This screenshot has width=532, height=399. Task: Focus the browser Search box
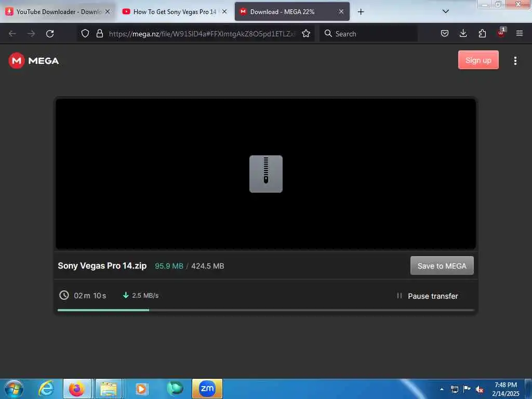pyautogui.click(x=369, y=34)
